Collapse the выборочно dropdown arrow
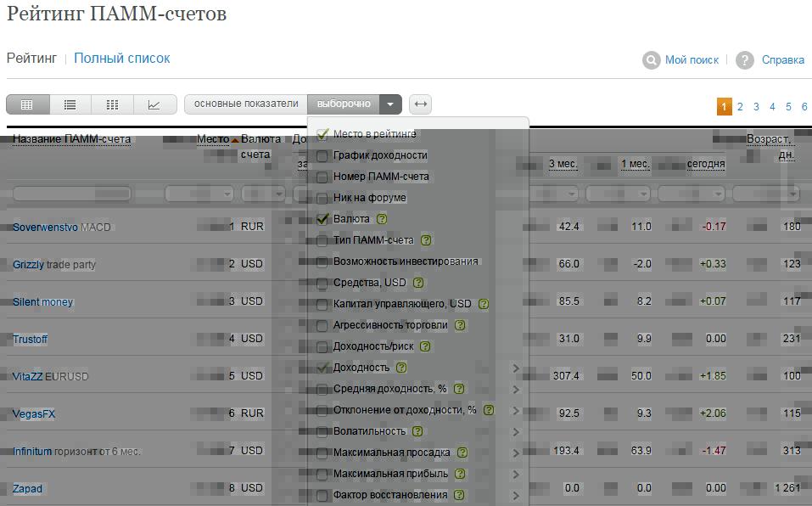Image resolution: width=812 pixels, height=506 pixels. click(x=389, y=104)
